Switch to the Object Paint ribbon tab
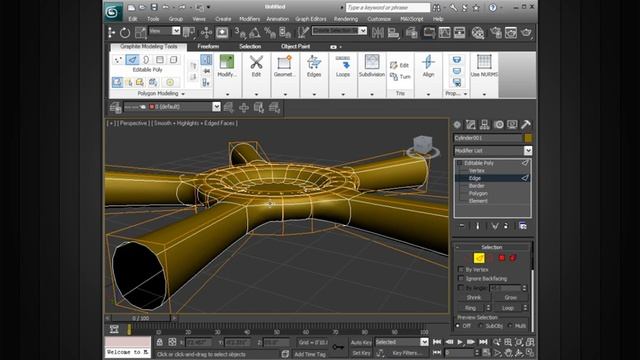Screen dimensions: 640x360 (x=296, y=47)
